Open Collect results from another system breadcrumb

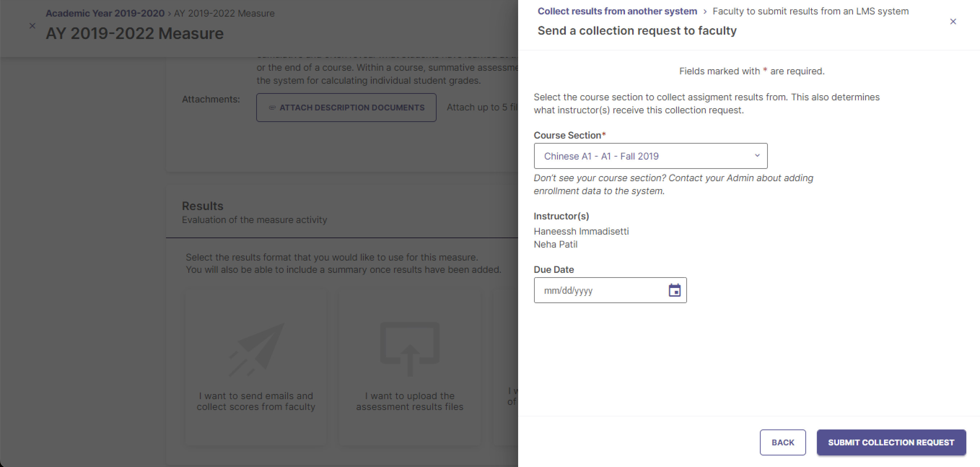617,12
